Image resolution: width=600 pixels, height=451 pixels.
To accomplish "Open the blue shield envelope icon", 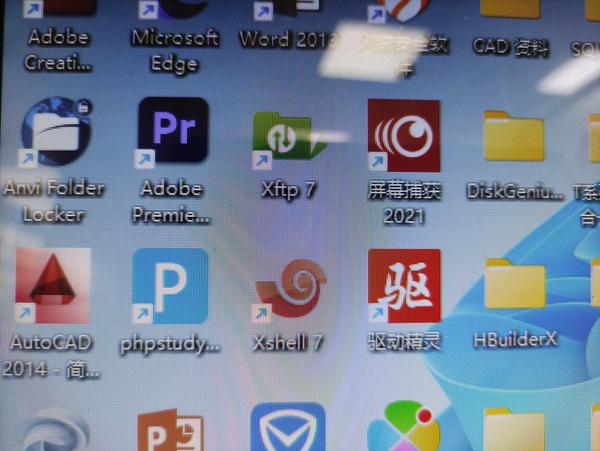I will 288,427.
